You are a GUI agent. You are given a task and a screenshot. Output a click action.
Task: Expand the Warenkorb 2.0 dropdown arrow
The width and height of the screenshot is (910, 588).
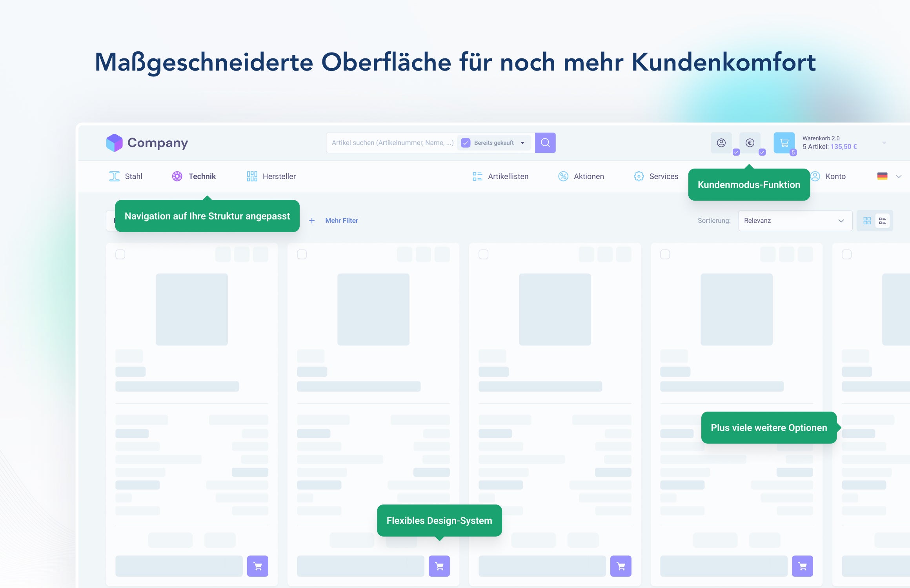click(884, 143)
